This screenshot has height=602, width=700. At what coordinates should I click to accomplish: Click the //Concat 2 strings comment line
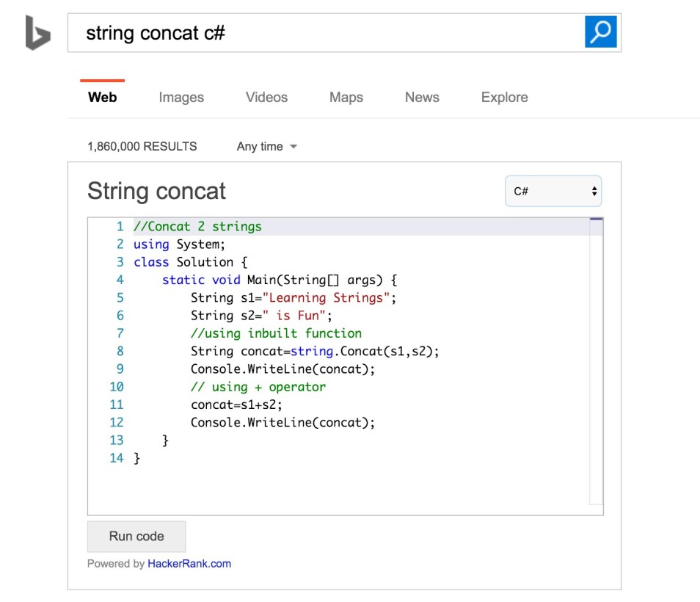pyautogui.click(x=197, y=226)
